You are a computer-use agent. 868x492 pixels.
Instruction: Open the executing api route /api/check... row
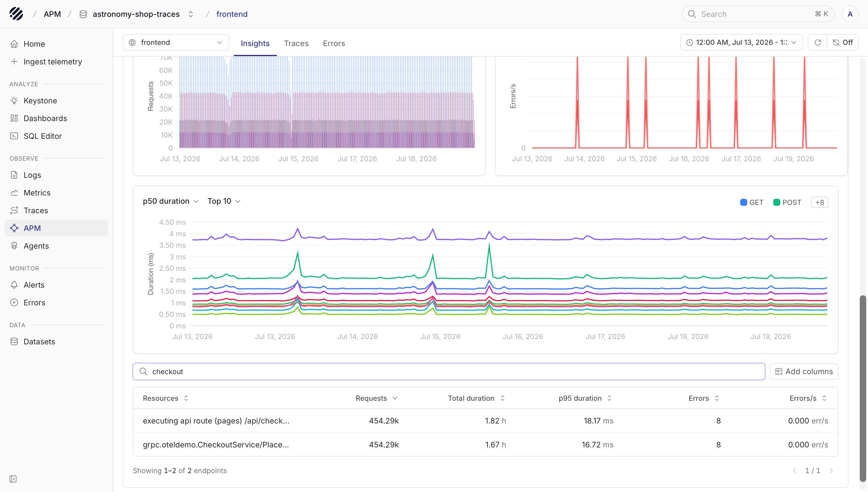point(485,421)
